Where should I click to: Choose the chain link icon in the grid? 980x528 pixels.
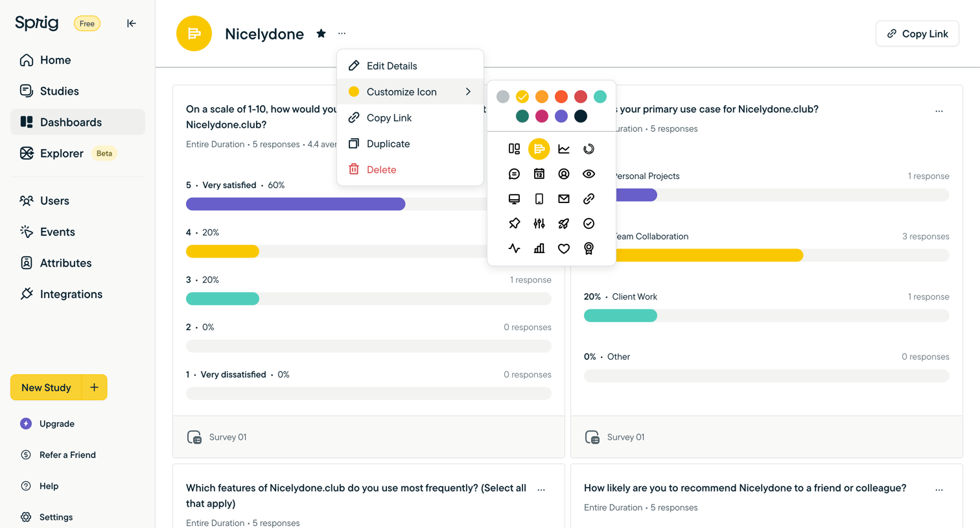point(589,198)
